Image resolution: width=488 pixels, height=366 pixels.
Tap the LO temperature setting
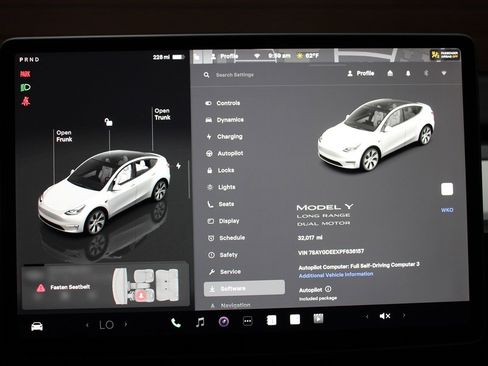click(106, 325)
